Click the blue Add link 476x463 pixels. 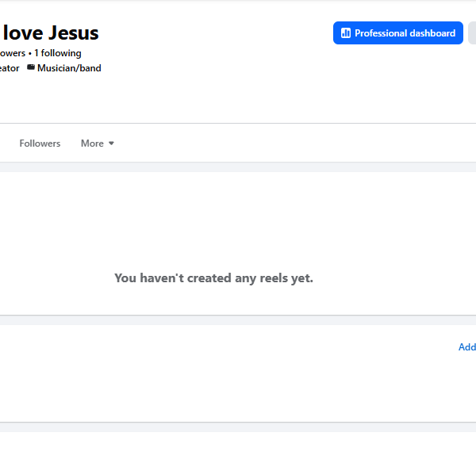point(467,346)
